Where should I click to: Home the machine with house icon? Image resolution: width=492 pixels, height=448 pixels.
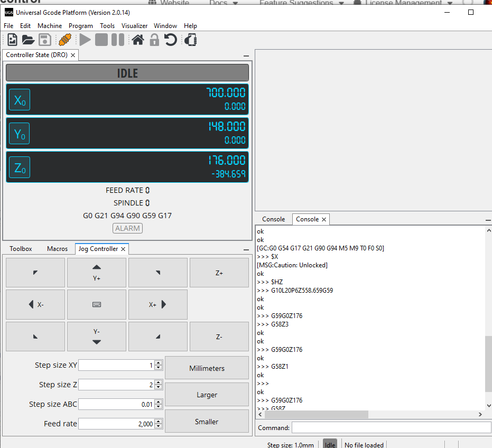pyautogui.click(x=138, y=40)
